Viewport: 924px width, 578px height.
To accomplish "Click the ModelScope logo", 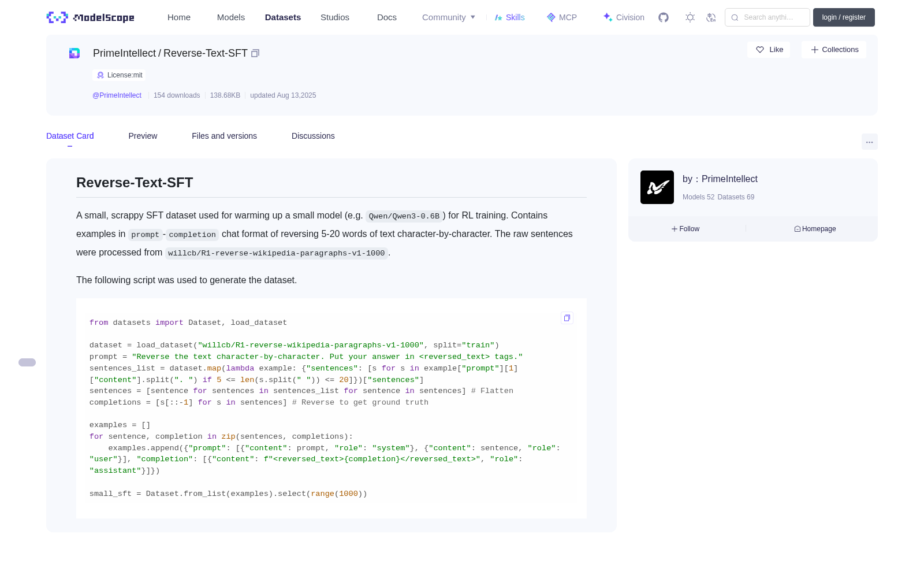I will (90, 17).
